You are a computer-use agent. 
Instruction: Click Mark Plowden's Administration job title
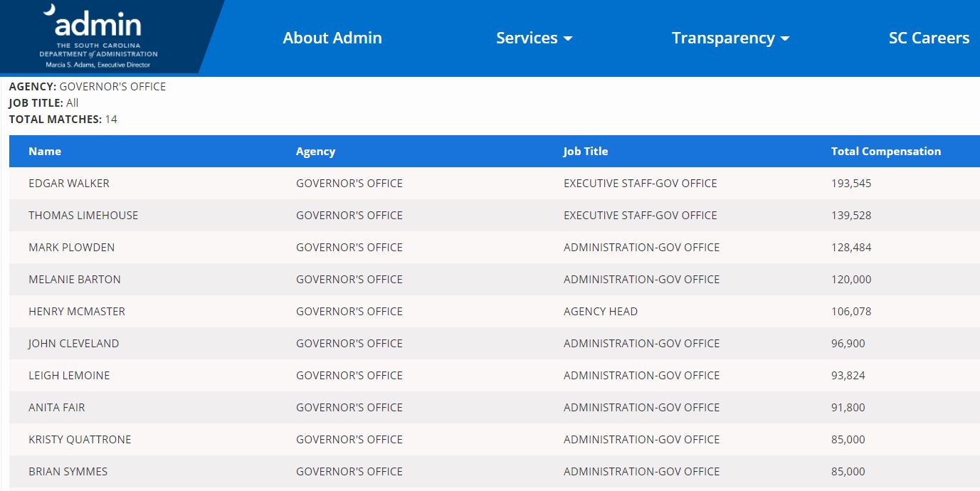pos(642,247)
